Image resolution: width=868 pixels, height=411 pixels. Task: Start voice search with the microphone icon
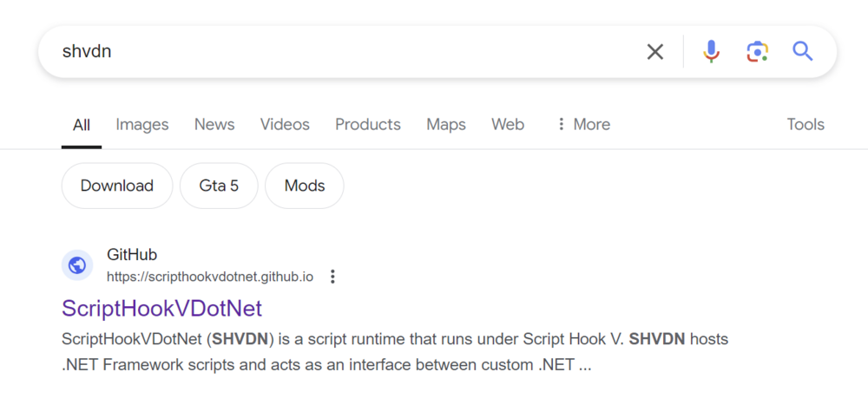[711, 52]
